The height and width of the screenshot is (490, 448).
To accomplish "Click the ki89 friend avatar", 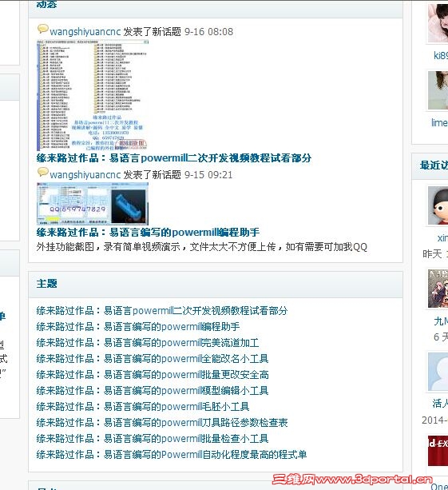I will 438,23.
